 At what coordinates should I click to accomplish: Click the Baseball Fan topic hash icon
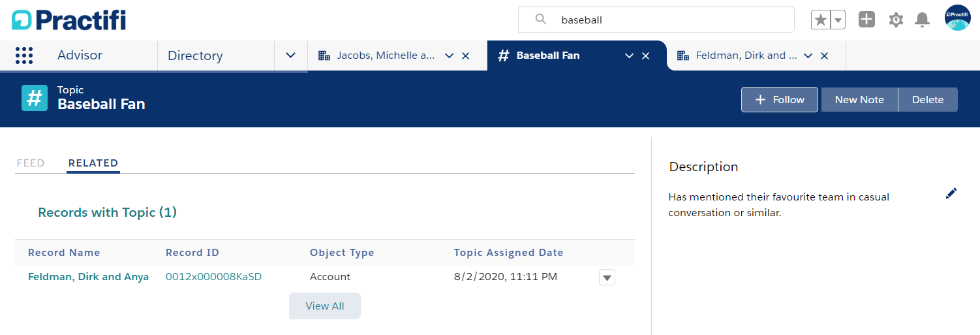(35, 98)
